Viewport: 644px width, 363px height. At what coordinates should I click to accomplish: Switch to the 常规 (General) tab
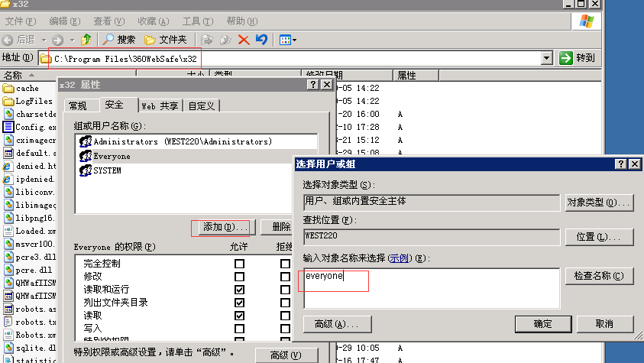pos(77,105)
